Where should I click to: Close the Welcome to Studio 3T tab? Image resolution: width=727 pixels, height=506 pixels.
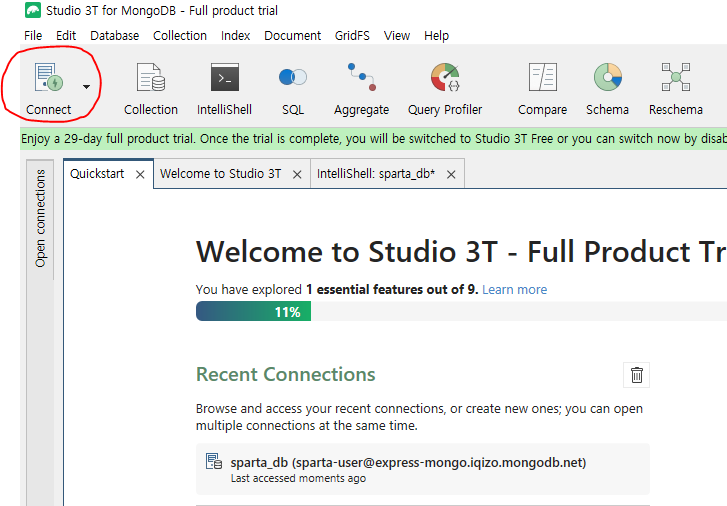point(297,174)
